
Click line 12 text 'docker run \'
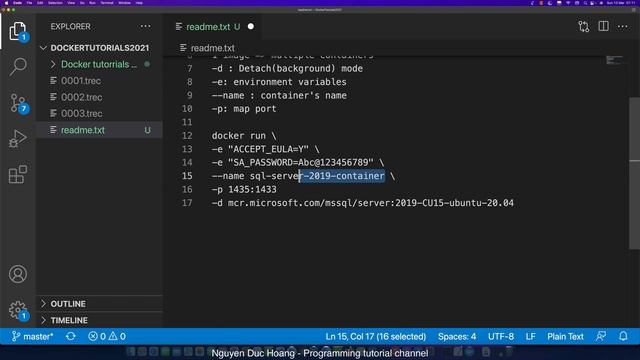tap(244, 136)
